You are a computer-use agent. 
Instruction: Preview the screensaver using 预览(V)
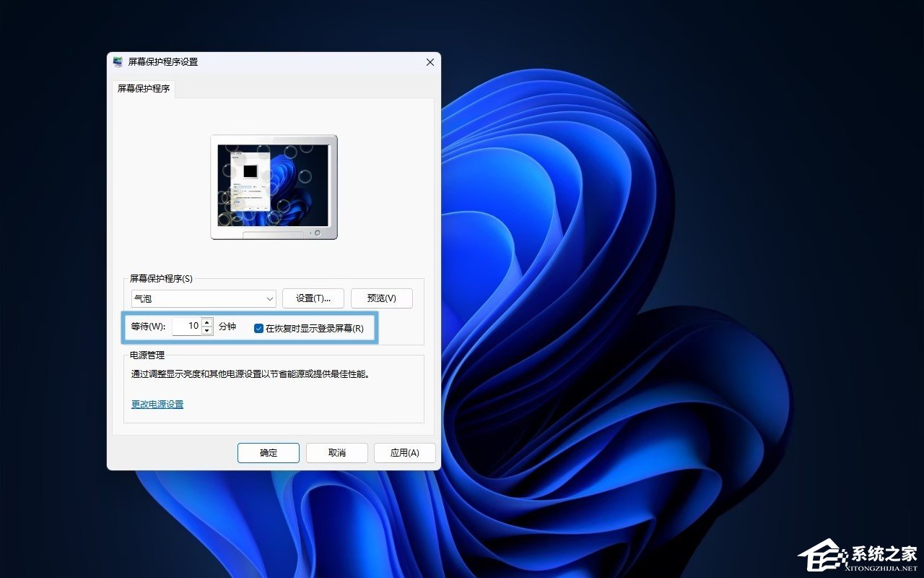(382, 298)
